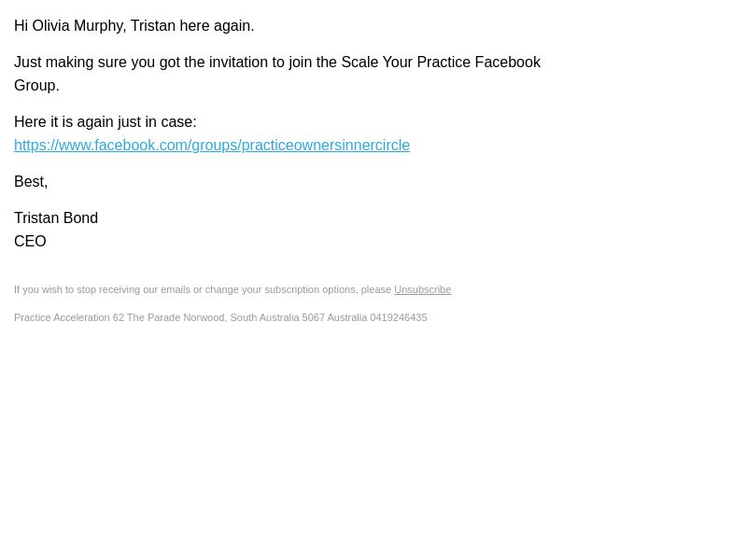
Task: Click the word "invitation" in the email body
Action: (x=238, y=63)
